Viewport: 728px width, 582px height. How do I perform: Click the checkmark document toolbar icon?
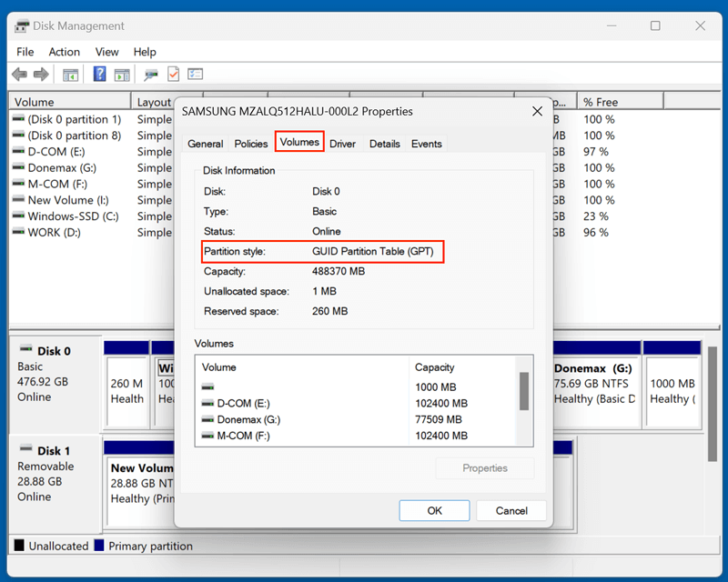[174, 75]
